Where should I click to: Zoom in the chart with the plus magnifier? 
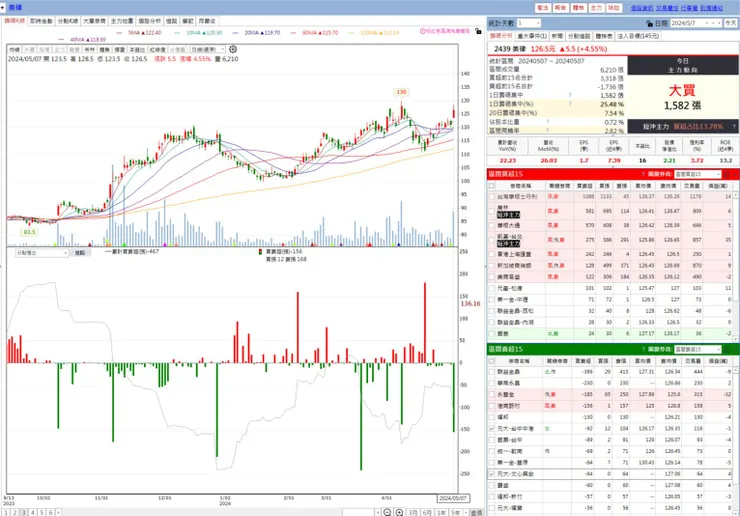click(x=399, y=512)
